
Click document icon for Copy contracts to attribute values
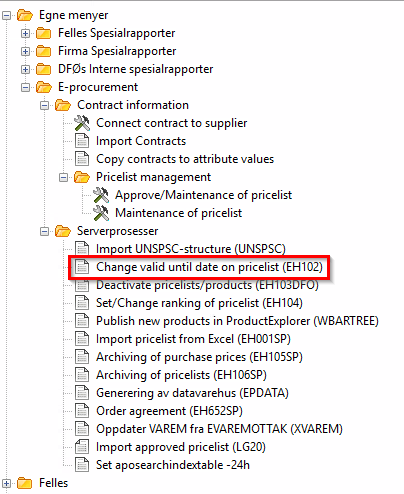point(82,158)
